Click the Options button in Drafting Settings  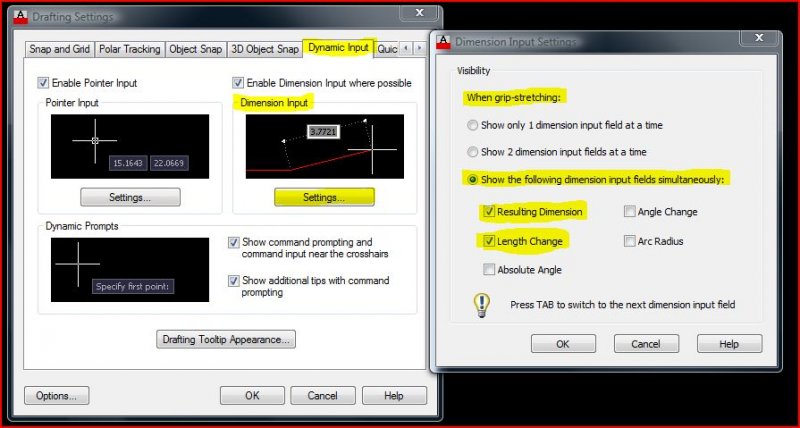click(57, 396)
